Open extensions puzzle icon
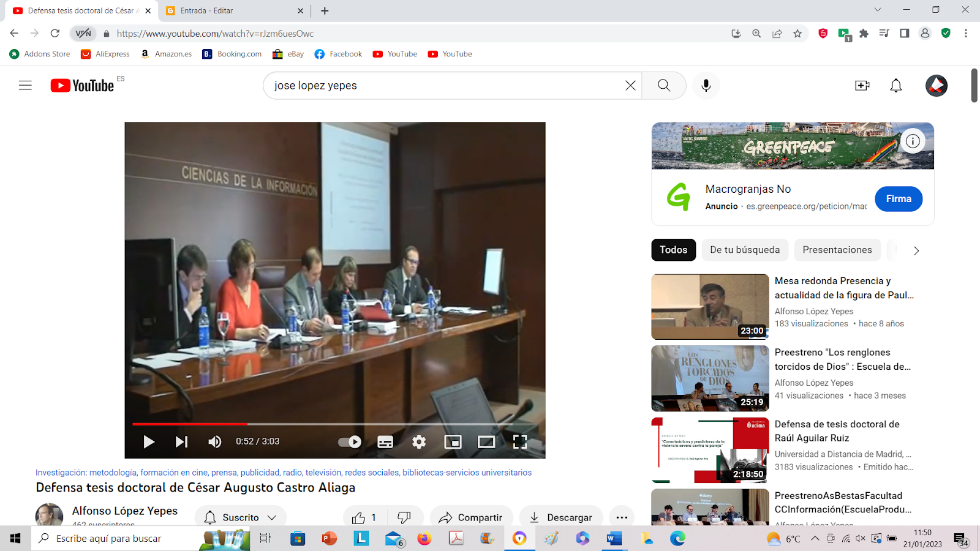Viewport: 980px width, 551px height. coord(864,34)
